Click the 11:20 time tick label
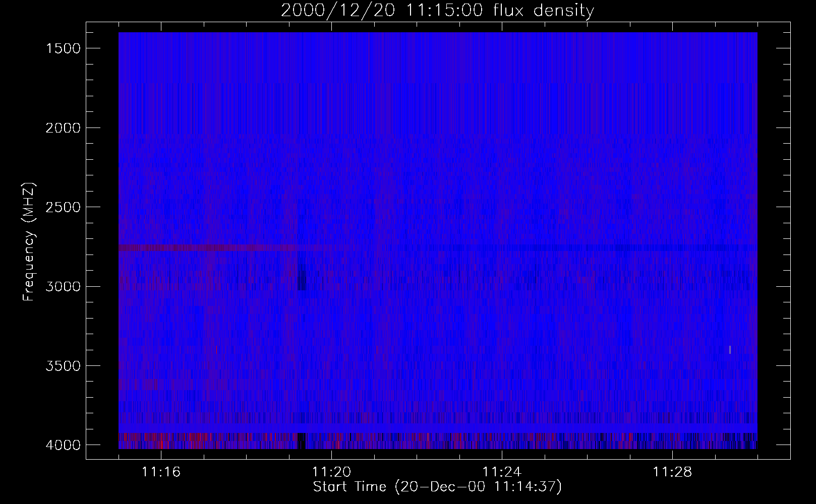Screen dimensions: 816x504 [x=331, y=472]
